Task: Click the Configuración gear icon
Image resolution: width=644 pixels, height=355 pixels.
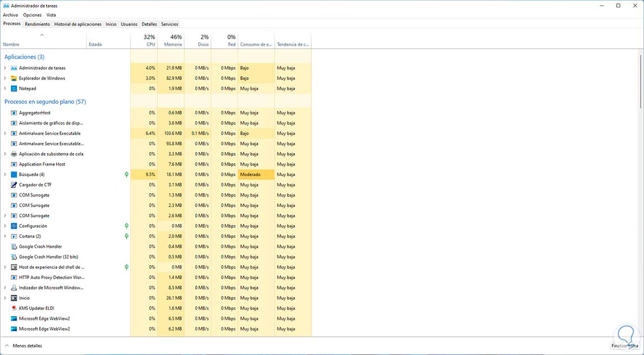Action: pos(14,226)
